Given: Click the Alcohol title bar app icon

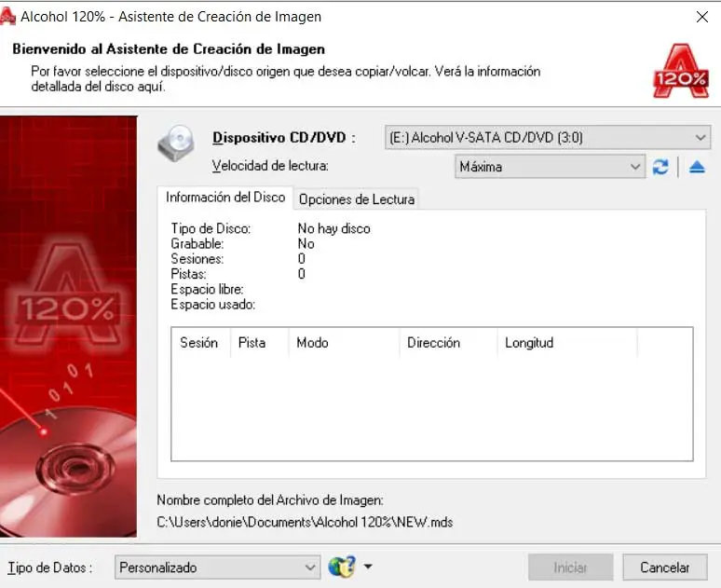Looking at the screenshot, I should click(7, 17).
